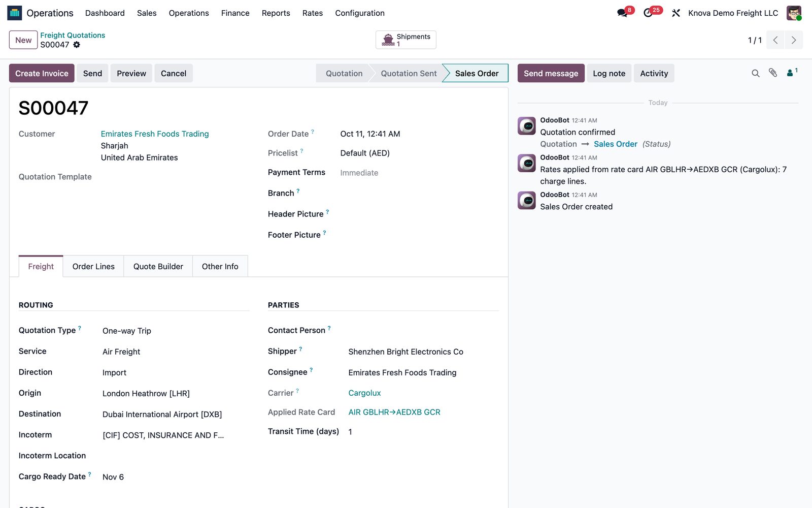Click the Send button
The image size is (812, 508).
pos(92,73)
